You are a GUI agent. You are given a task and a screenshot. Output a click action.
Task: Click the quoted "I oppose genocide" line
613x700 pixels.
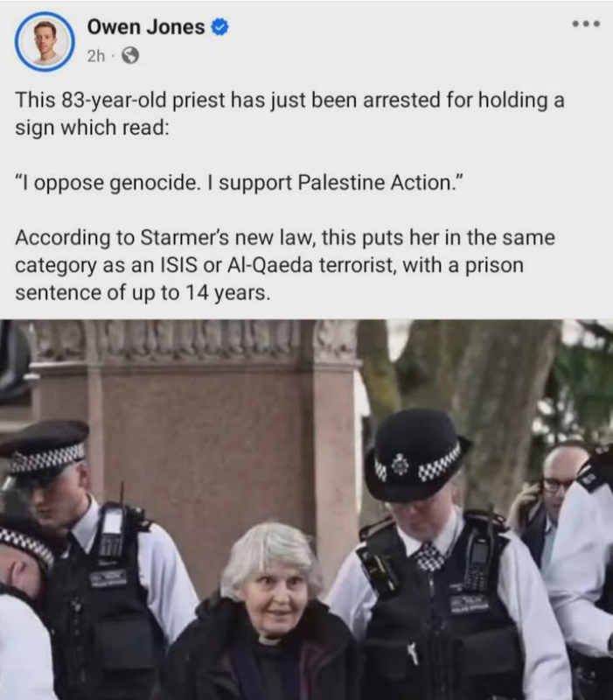[x=239, y=183]
